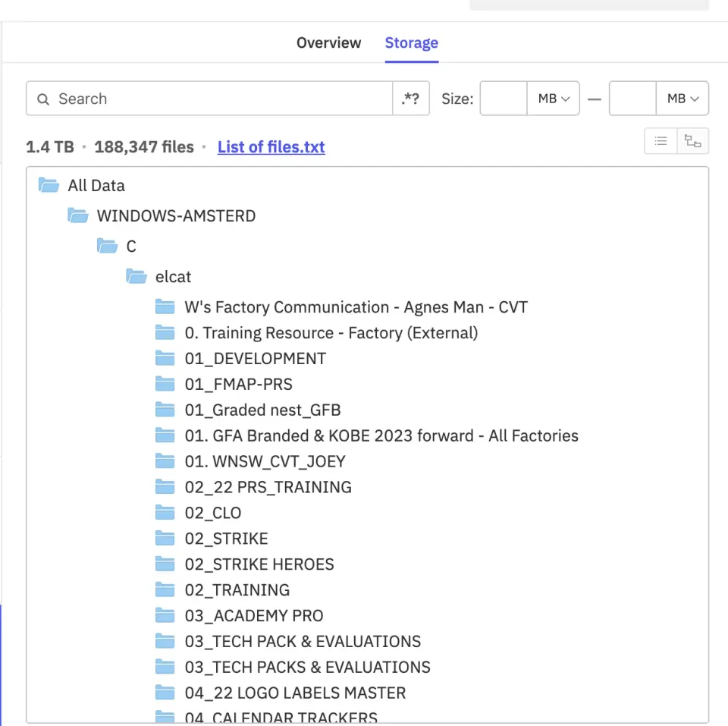The height and width of the screenshot is (726, 728).
Task: Click the maximum size input box
Action: pyautogui.click(x=632, y=99)
